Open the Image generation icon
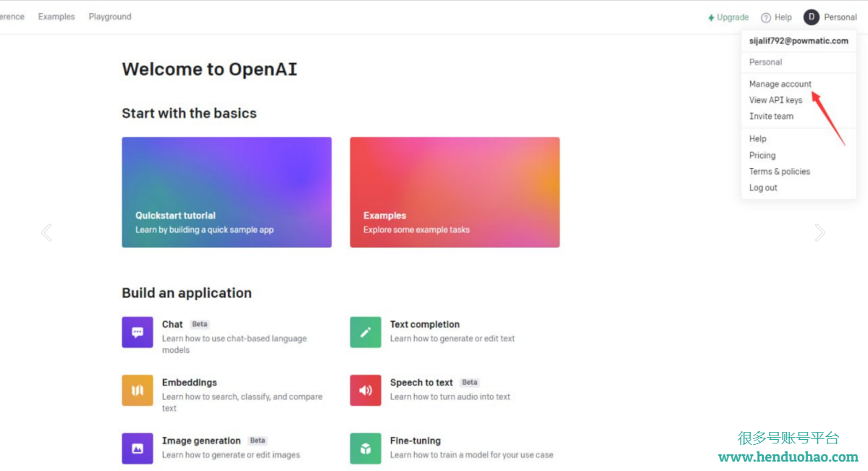The width and height of the screenshot is (868, 471). (x=138, y=449)
